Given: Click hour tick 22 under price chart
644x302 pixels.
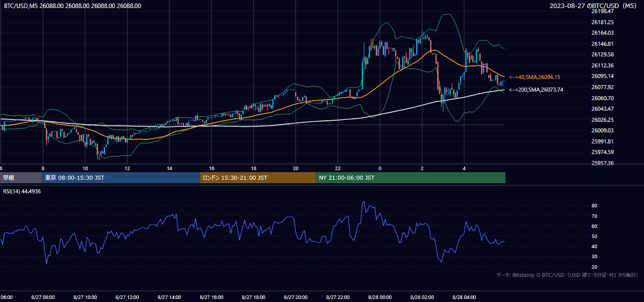Looking at the screenshot, I should [338, 168].
